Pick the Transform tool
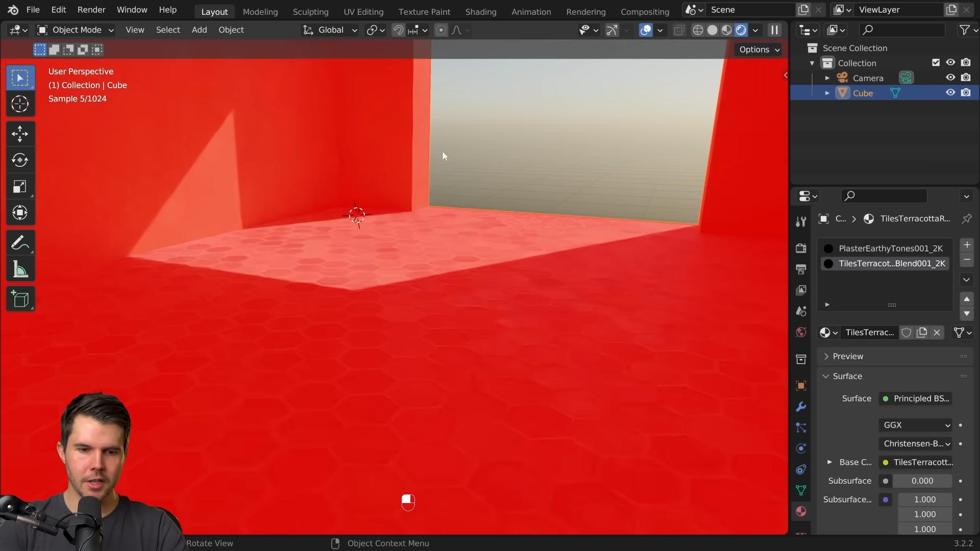The width and height of the screenshot is (980, 551). 20,213
